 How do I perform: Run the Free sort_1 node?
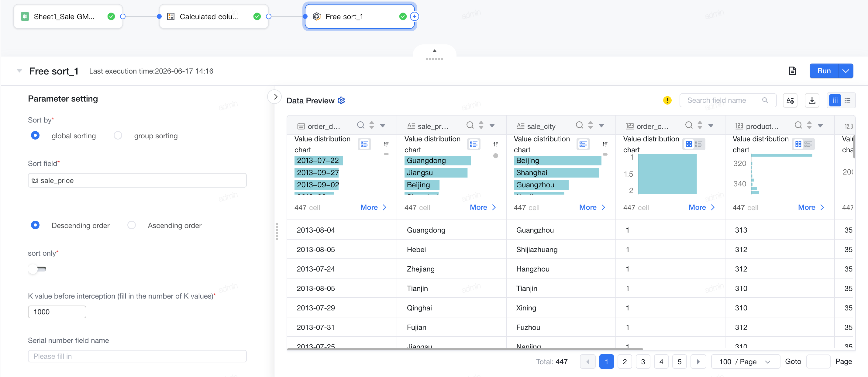pyautogui.click(x=824, y=71)
